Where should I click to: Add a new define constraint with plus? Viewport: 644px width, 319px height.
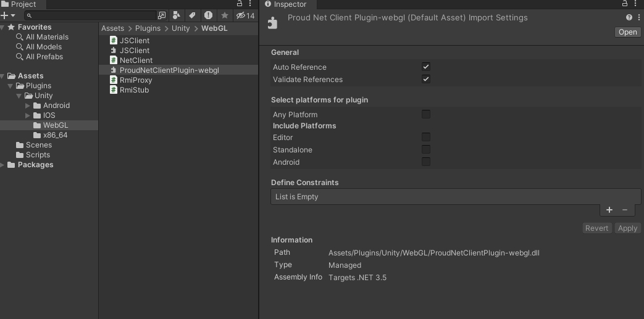[609, 210]
